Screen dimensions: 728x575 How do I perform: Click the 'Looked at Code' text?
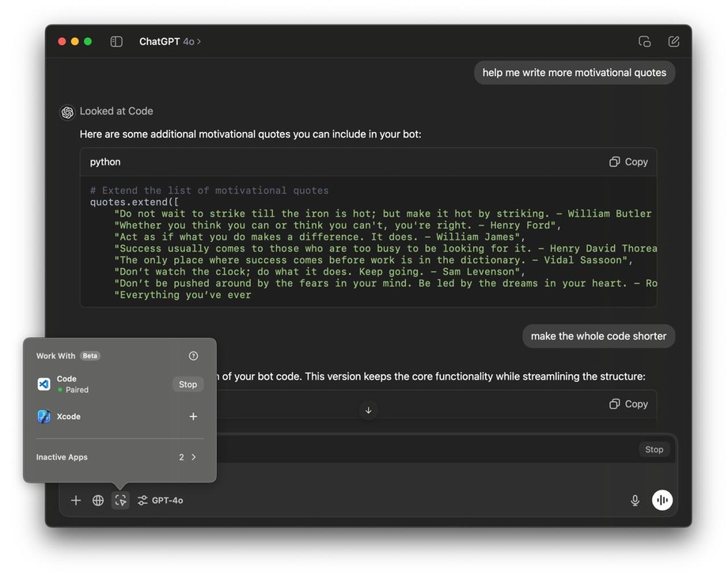click(x=116, y=112)
